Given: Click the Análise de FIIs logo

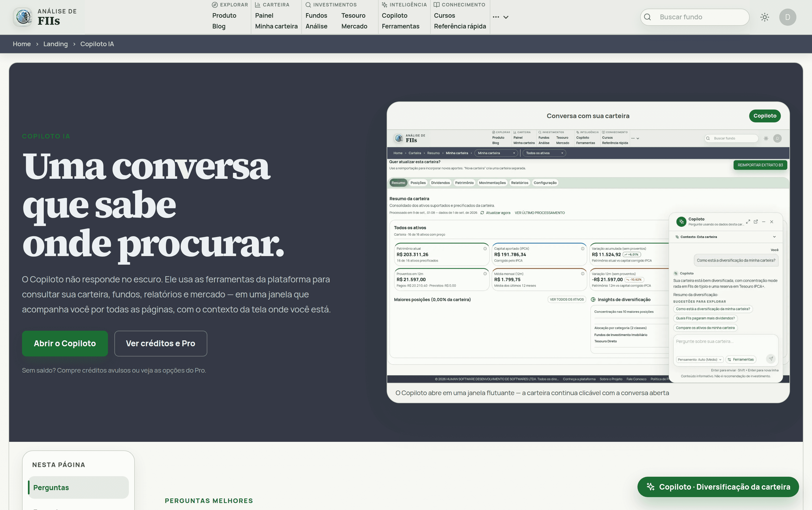Looking at the screenshot, I should 45,17.
